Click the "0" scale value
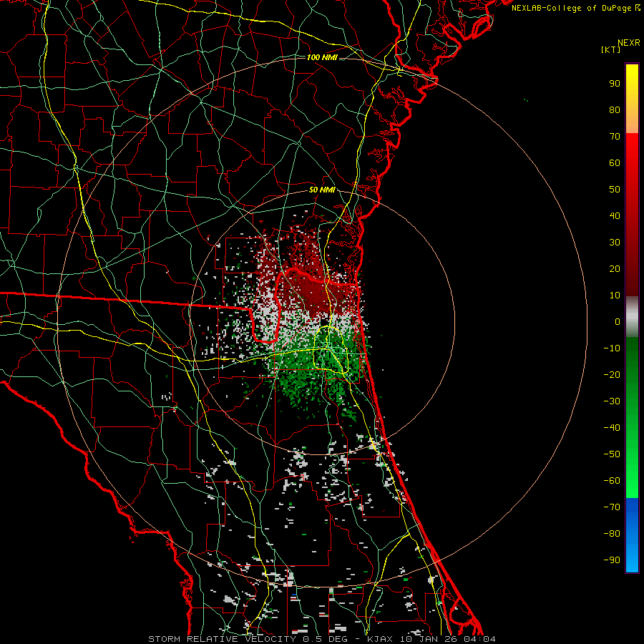 click(x=618, y=321)
